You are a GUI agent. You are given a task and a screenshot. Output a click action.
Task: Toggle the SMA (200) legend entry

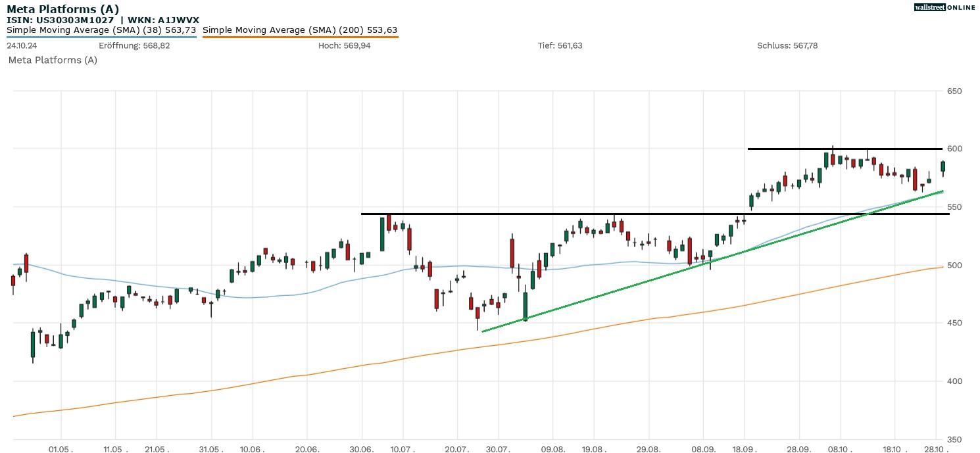pos(300,30)
